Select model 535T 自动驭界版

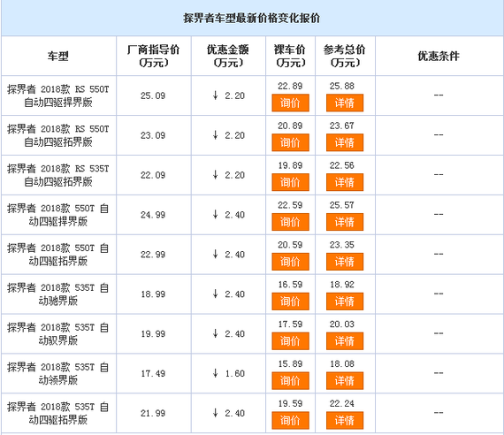pos(58,334)
